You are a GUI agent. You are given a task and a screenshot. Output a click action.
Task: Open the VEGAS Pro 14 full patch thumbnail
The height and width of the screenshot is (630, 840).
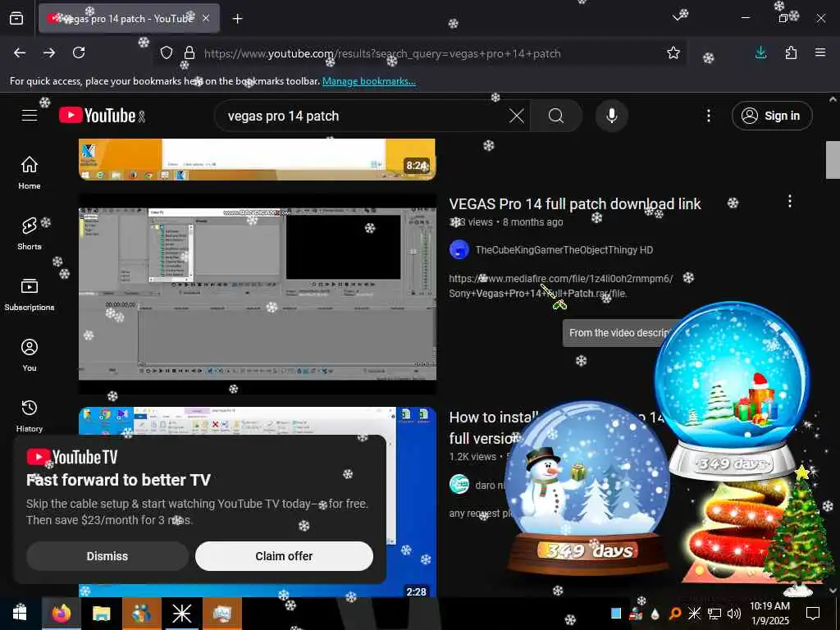[x=257, y=294]
